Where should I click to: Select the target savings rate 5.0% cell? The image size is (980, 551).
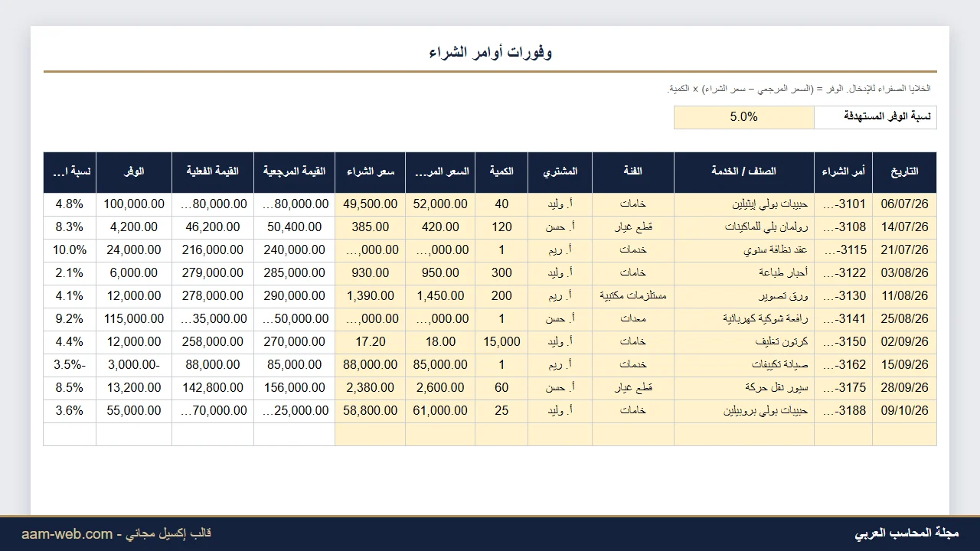[743, 117]
